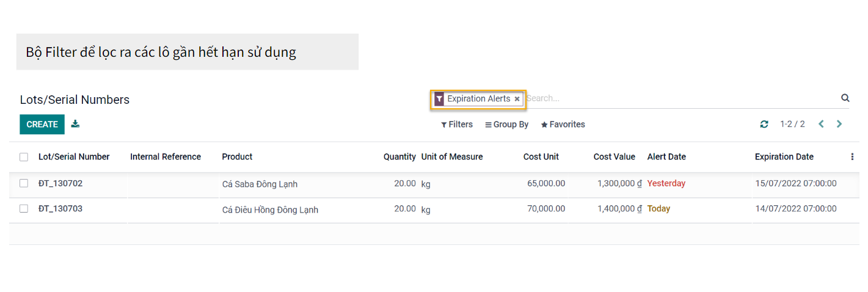Open the Favorites dropdown
Image resolution: width=868 pixels, height=292 pixels.
(x=563, y=125)
